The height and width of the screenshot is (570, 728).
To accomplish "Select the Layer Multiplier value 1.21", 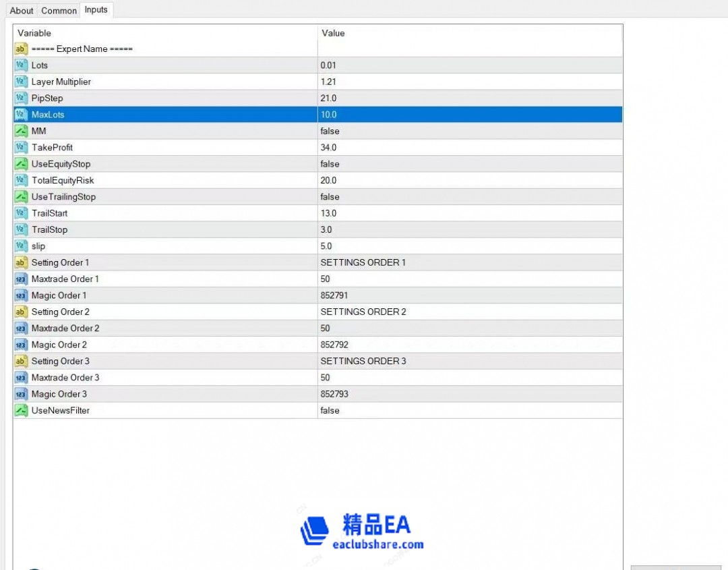I will click(x=328, y=82).
